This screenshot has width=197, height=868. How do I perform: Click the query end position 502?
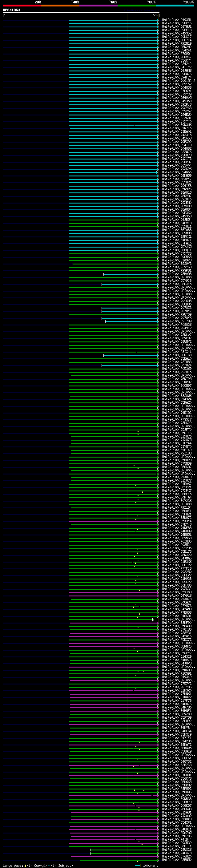point(155,15)
